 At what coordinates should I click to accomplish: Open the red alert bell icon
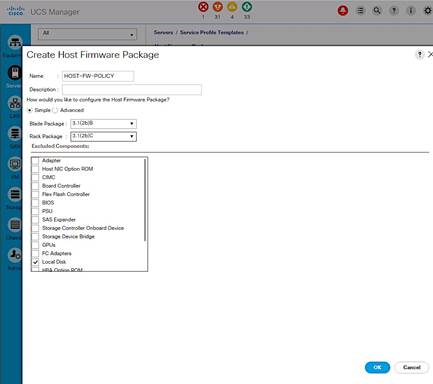(x=343, y=11)
